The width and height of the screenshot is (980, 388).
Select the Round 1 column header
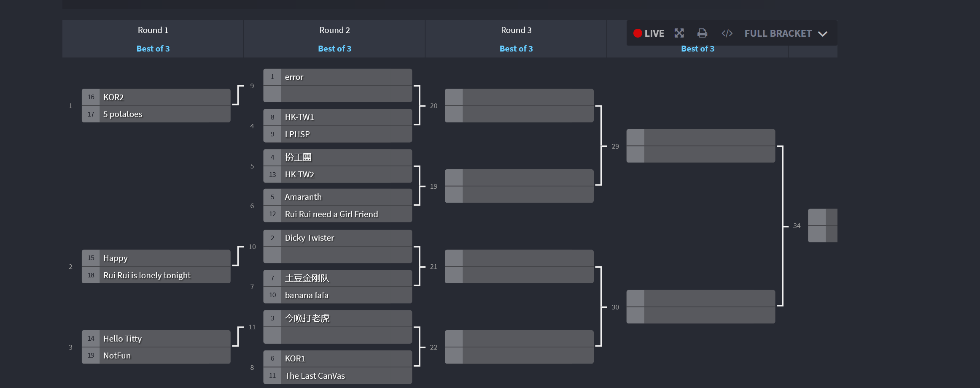pos(153,30)
